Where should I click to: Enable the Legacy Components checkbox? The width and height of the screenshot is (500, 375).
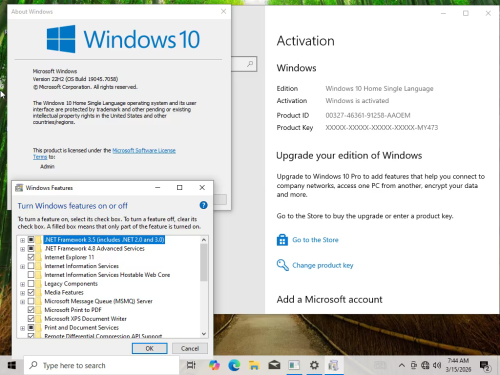pos(31,284)
